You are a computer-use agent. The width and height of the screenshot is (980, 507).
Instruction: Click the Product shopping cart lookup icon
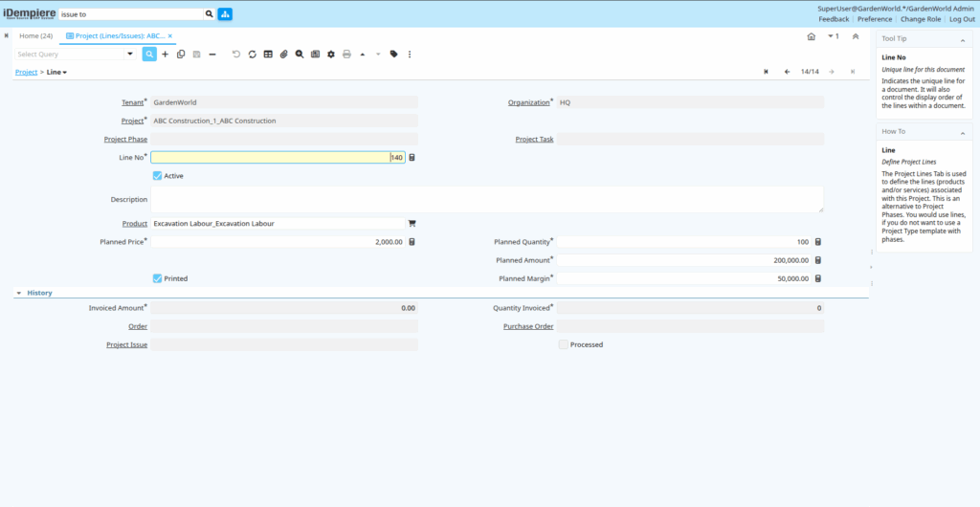pyautogui.click(x=412, y=223)
